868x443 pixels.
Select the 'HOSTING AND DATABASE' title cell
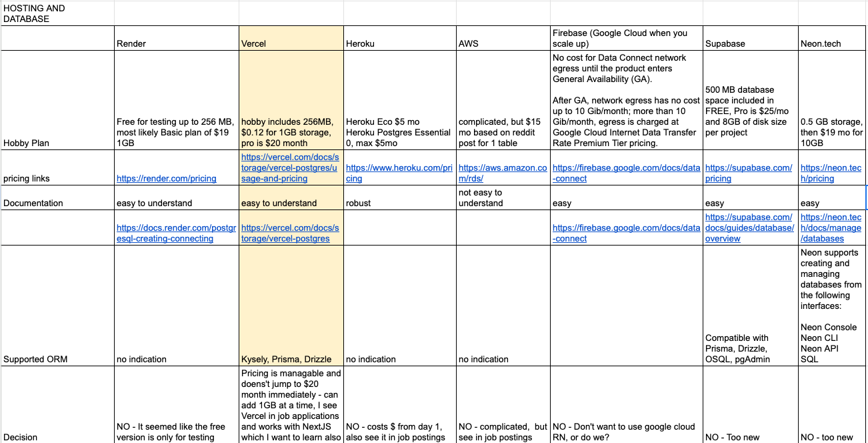coord(57,13)
